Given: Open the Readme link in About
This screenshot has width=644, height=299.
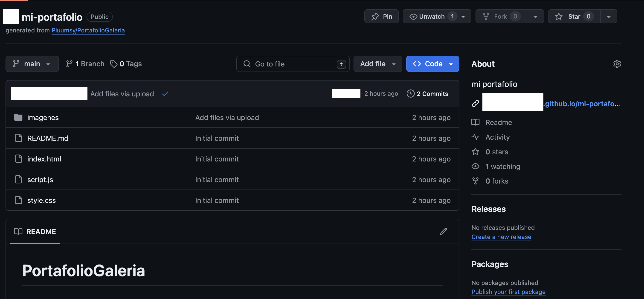Looking at the screenshot, I should [499, 122].
